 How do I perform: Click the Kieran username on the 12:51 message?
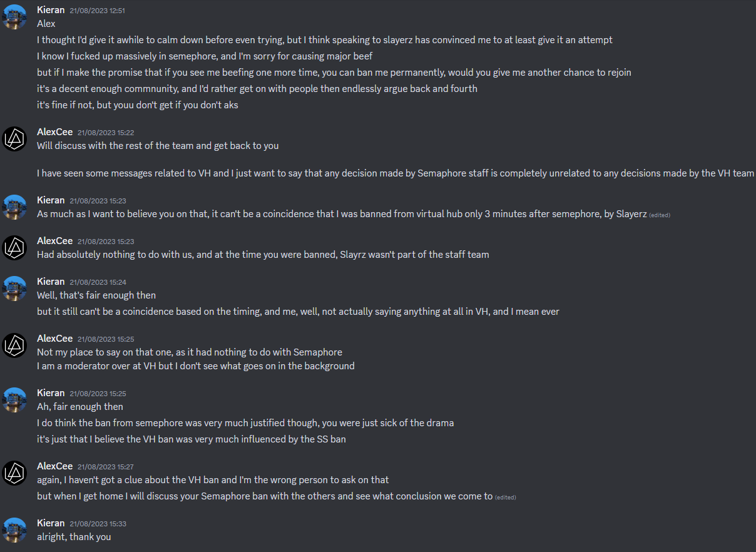point(51,10)
